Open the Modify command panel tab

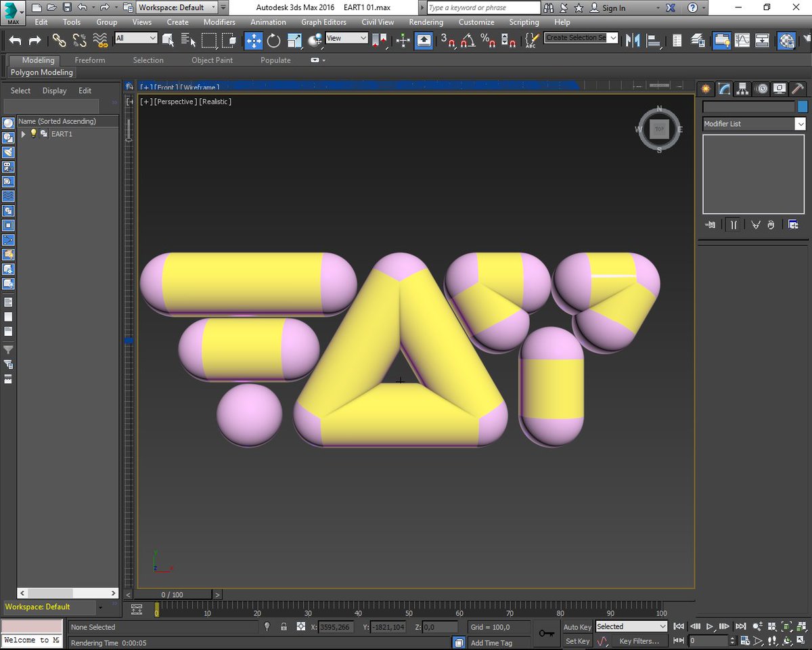[724, 89]
